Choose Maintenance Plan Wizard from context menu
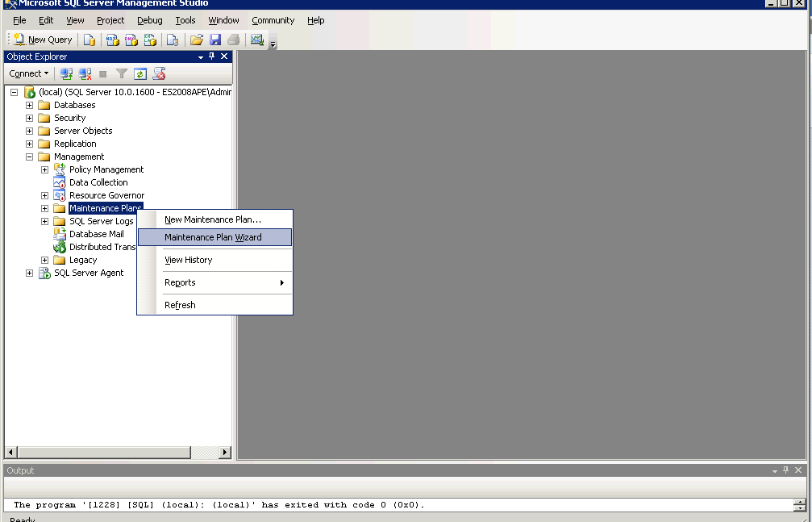The image size is (812, 522). (215, 237)
